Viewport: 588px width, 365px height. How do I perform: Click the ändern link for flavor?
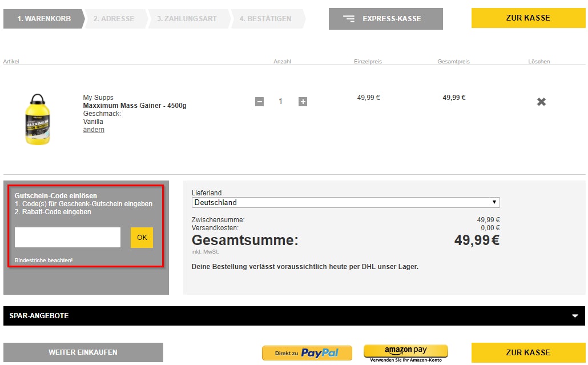tap(94, 130)
